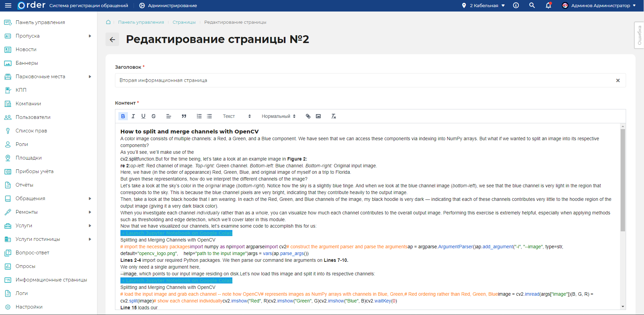Apply italic formatting

click(x=133, y=116)
